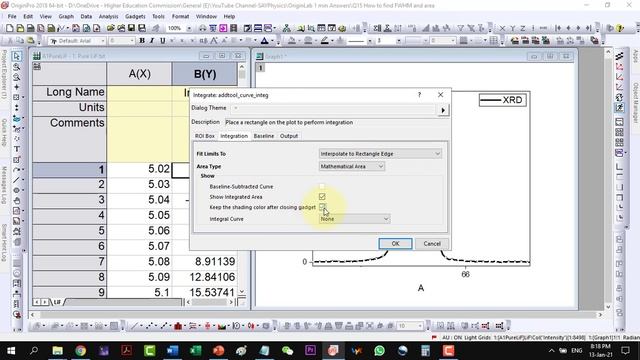Click the Italic formatting button
Screen dimensions: 640x360
(152, 40)
